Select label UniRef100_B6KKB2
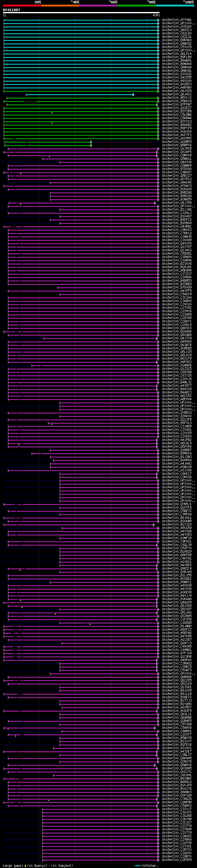 (177, 125)
